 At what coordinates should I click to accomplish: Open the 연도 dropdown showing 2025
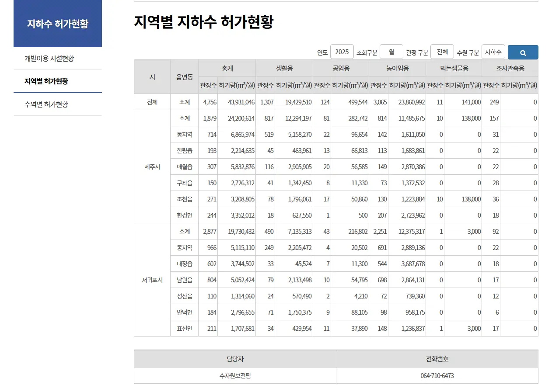pyautogui.click(x=342, y=52)
